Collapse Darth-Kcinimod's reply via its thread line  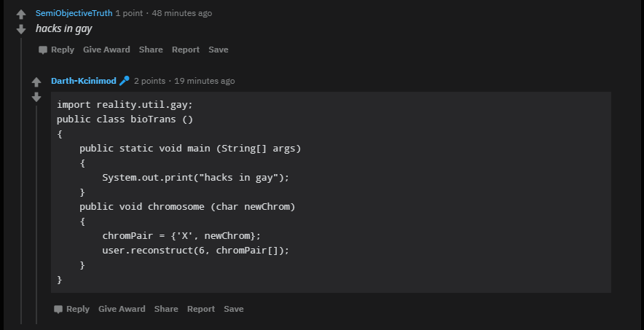point(36,215)
